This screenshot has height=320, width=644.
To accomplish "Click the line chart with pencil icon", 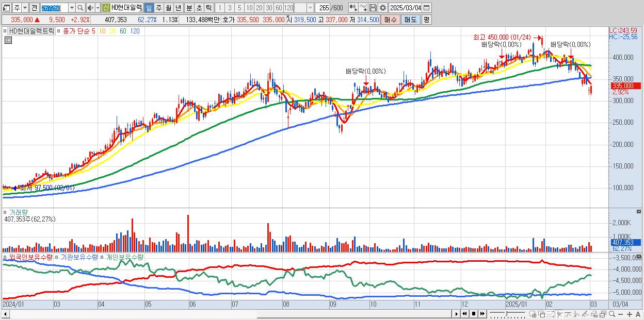I will (363, 8).
